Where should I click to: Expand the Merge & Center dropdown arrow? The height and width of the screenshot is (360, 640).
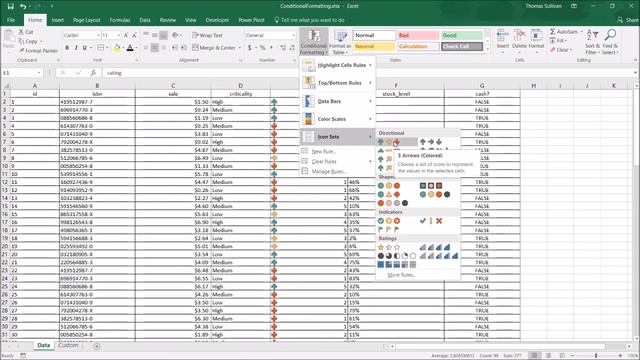pyautogui.click(x=239, y=48)
